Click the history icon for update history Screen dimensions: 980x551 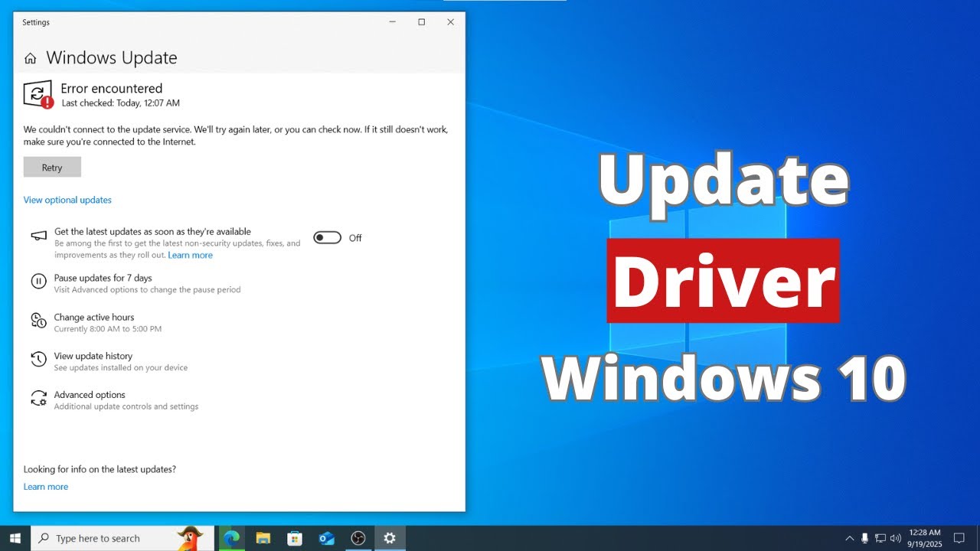(x=38, y=359)
